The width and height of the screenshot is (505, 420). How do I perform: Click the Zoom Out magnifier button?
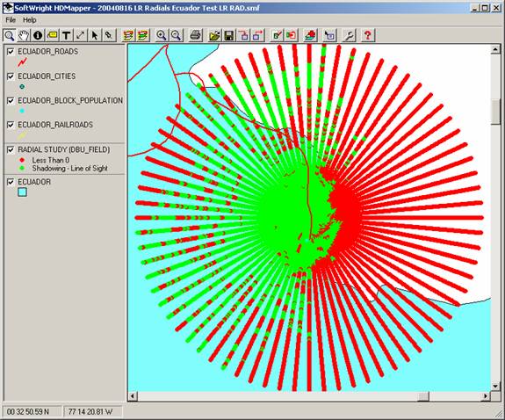pos(176,35)
